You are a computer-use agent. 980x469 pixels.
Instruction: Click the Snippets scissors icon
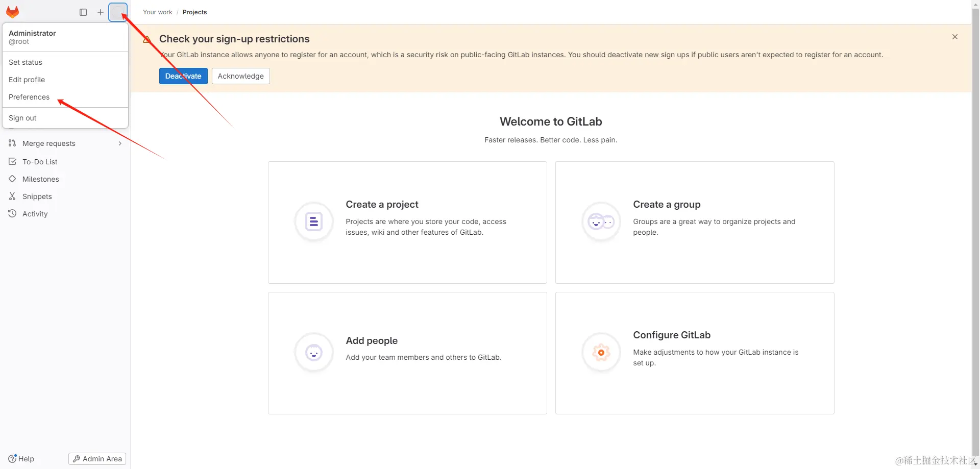pyautogui.click(x=12, y=196)
